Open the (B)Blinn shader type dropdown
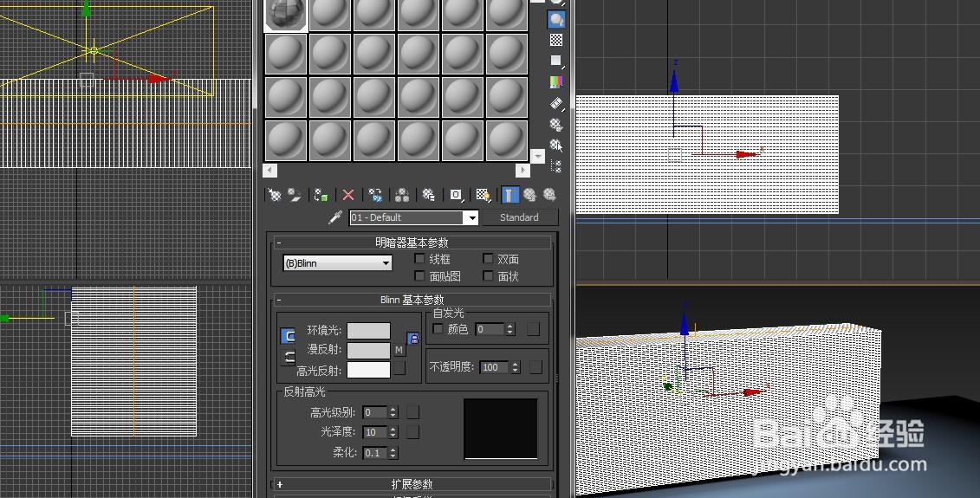 pyautogui.click(x=338, y=263)
